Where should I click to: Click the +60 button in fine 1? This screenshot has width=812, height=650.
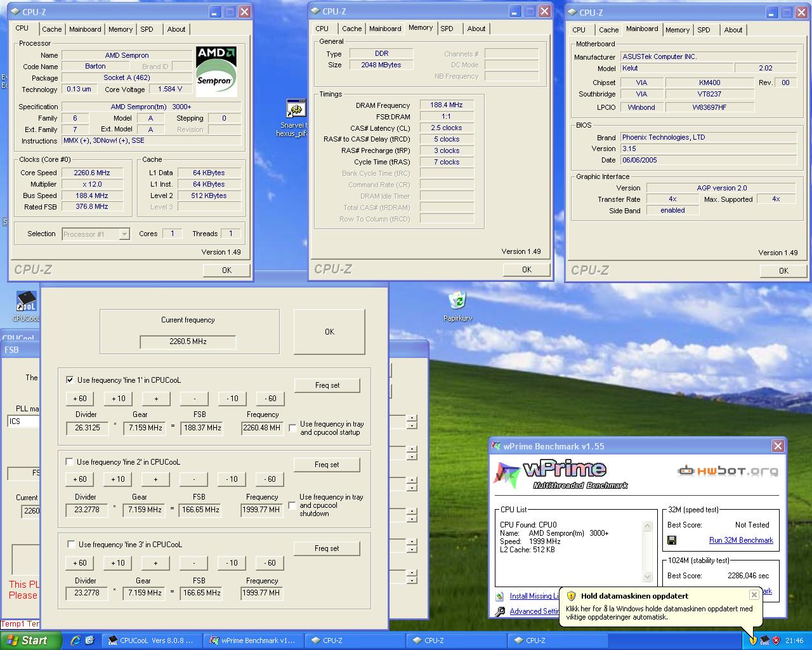[x=80, y=399]
